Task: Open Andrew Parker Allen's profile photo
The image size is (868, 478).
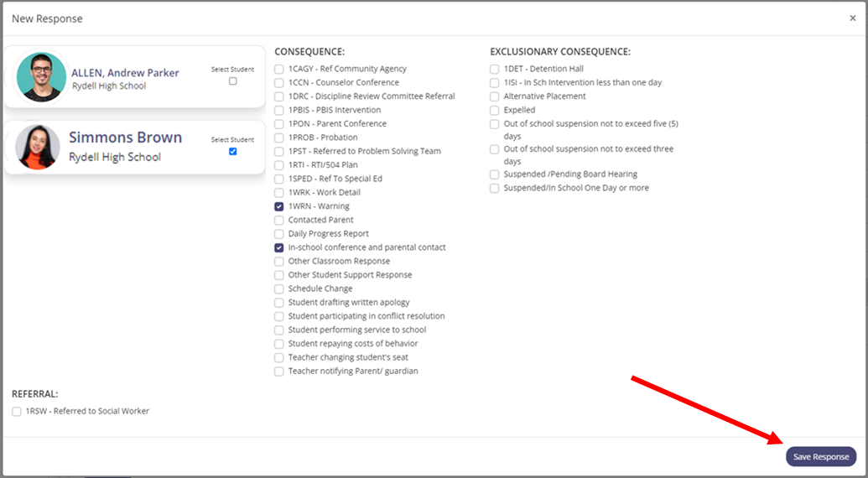Action: [x=42, y=77]
